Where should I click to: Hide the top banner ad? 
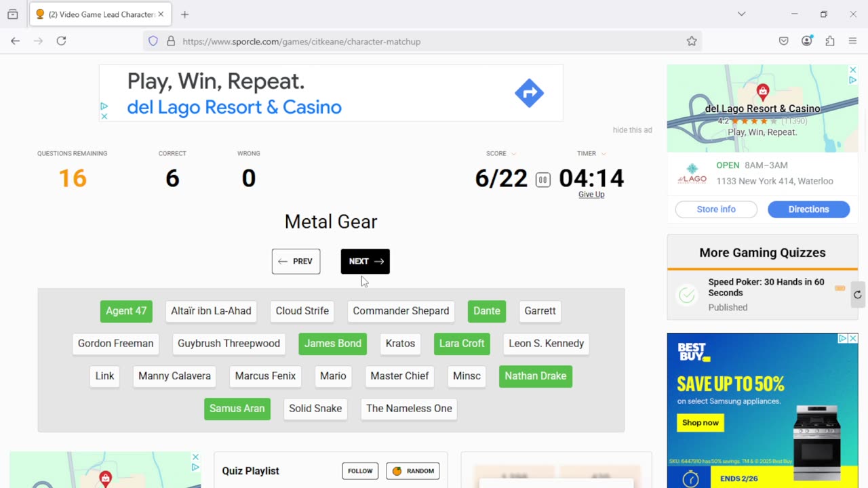(632, 130)
